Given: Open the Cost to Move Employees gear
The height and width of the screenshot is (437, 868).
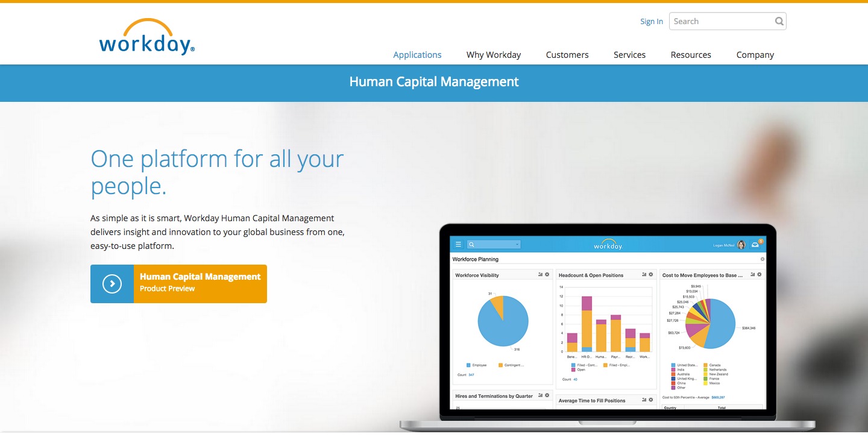Looking at the screenshot, I should pos(759,275).
